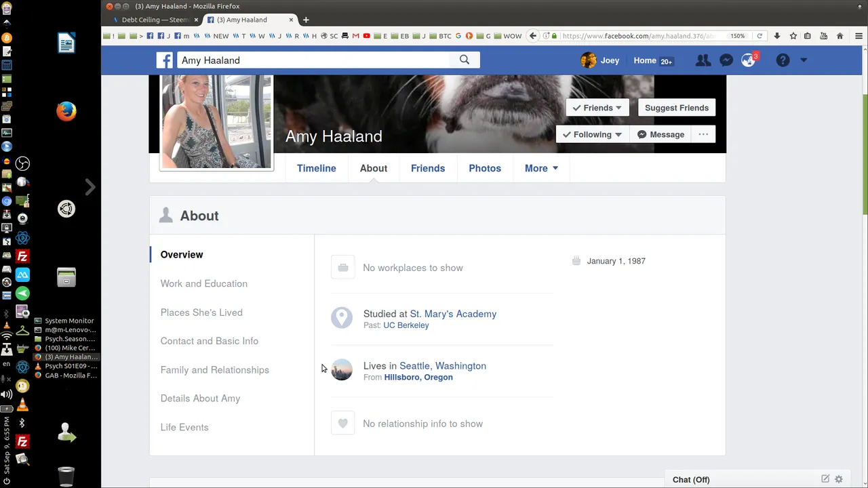The width and height of the screenshot is (868, 488).
Task: Click the Facebook search input field
Action: coord(313,60)
